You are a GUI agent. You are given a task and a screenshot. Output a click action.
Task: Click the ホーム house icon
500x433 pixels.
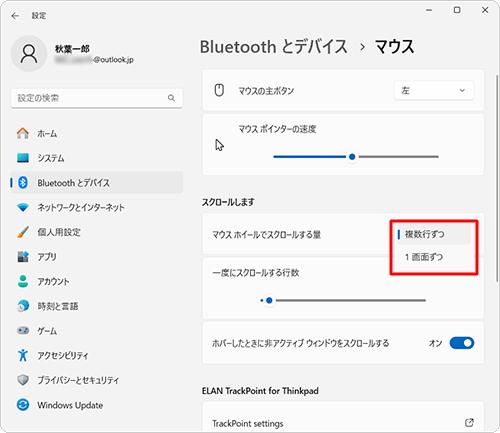tap(23, 133)
